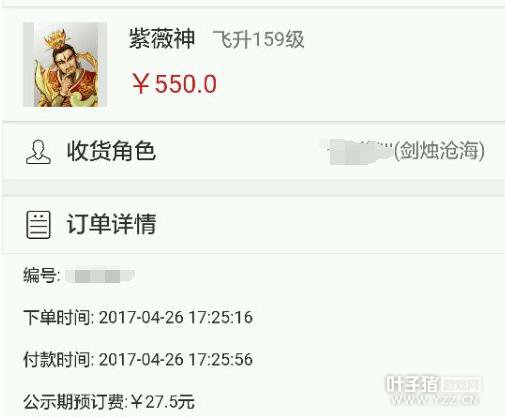Screen dimensions: 505x417
Task: Open the 订单详情 section header
Action: tap(253, 225)
